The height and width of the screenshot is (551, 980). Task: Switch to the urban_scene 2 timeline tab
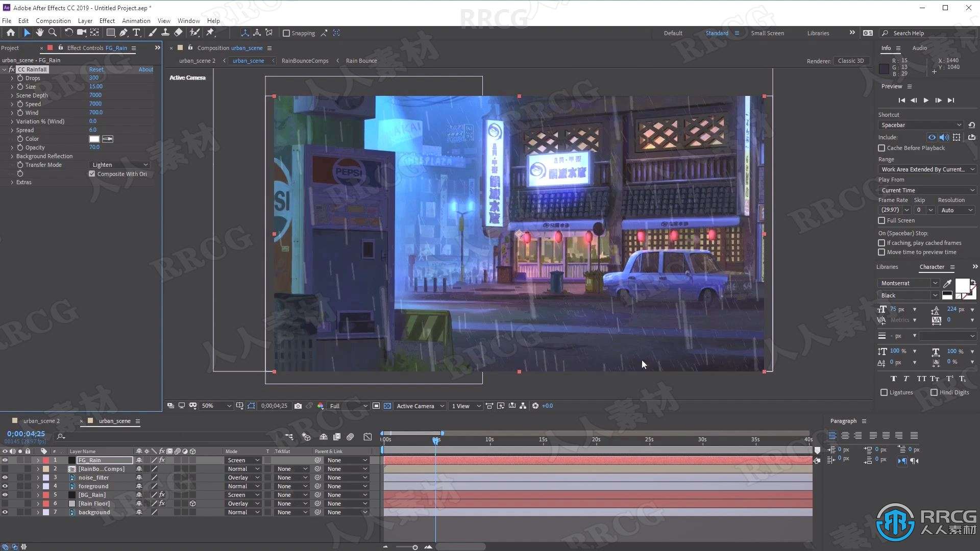pyautogui.click(x=41, y=421)
